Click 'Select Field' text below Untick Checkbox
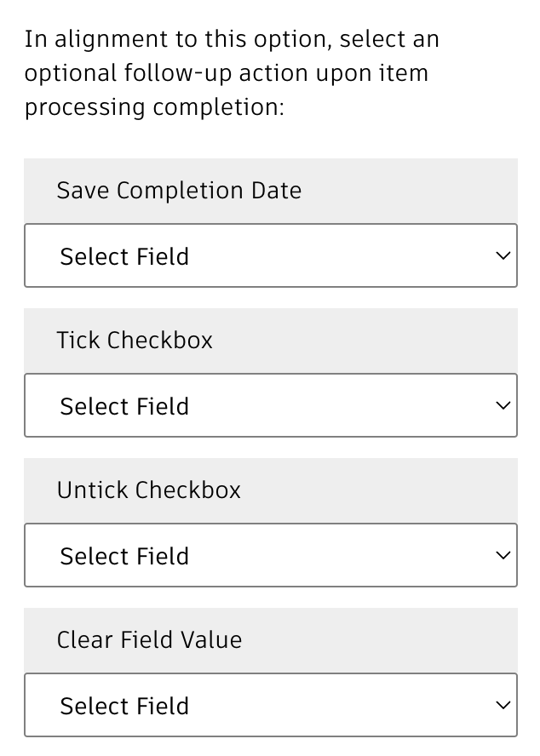 (x=124, y=556)
